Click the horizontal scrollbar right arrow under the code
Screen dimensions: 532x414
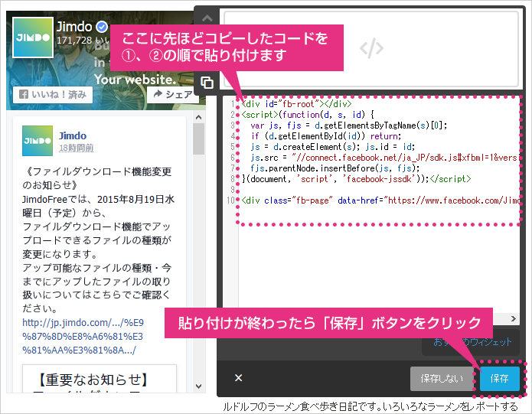point(514,318)
